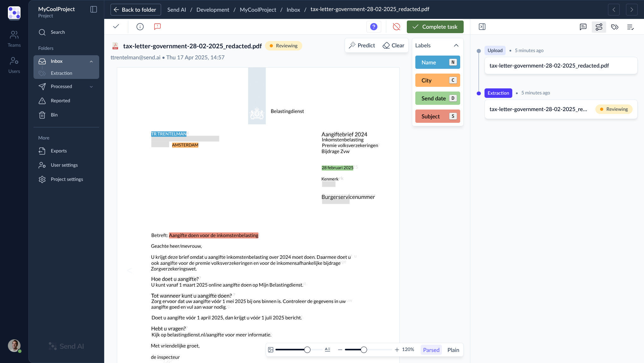Open Project settings in sidebar

(67, 179)
